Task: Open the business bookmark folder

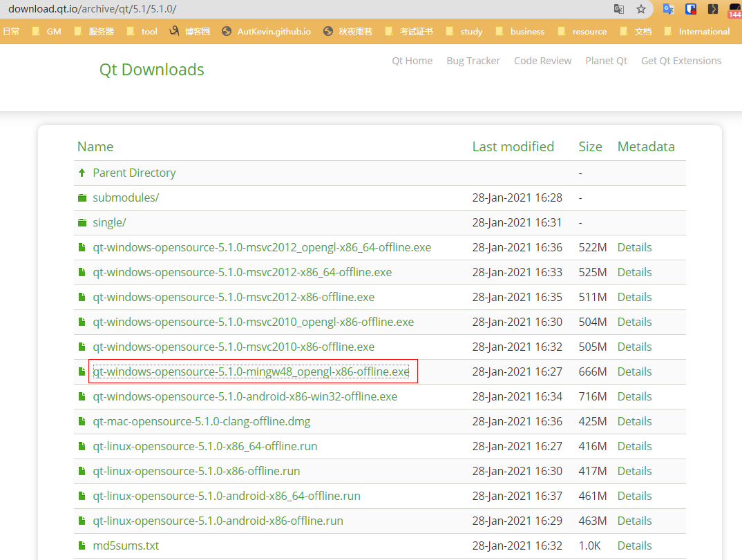Action: pos(520,31)
